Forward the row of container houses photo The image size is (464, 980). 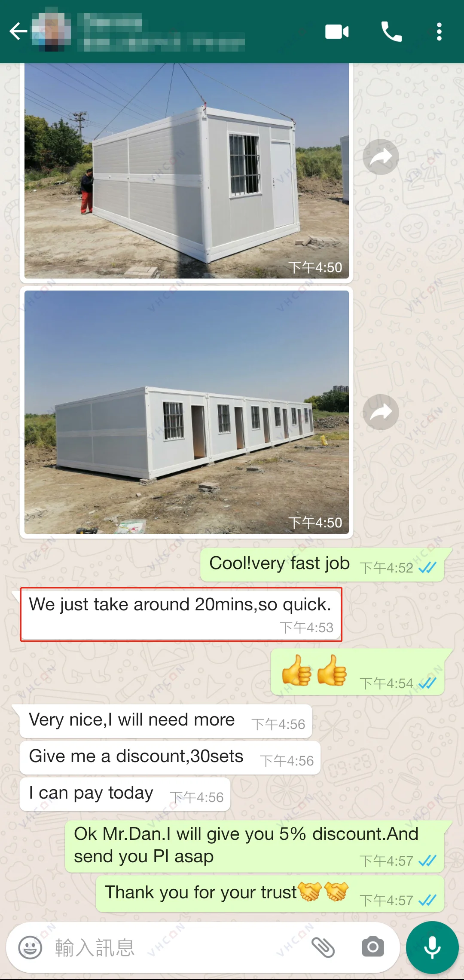tap(381, 412)
